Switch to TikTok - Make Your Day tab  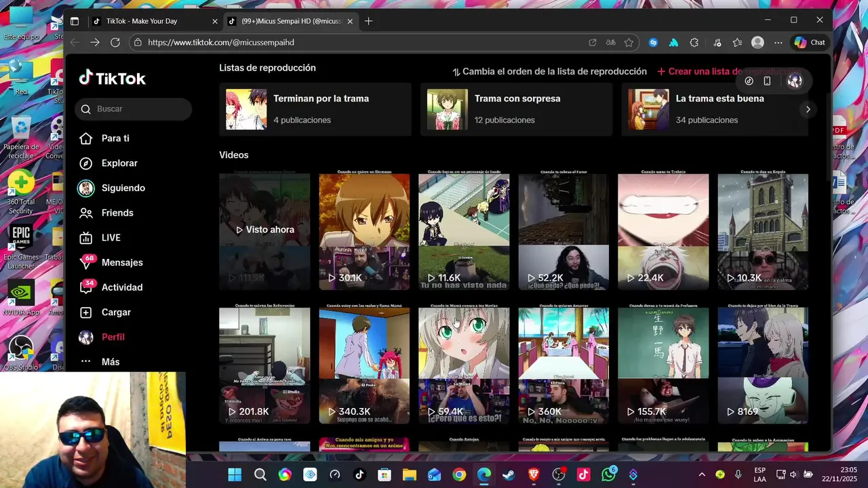pyautogui.click(x=155, y=21)
